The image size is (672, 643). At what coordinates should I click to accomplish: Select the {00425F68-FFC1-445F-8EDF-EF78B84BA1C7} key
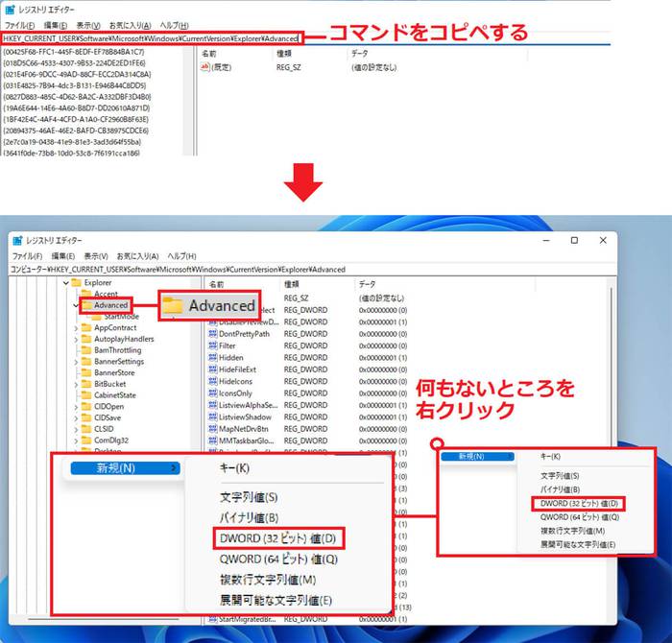click(x=74, y=52)
